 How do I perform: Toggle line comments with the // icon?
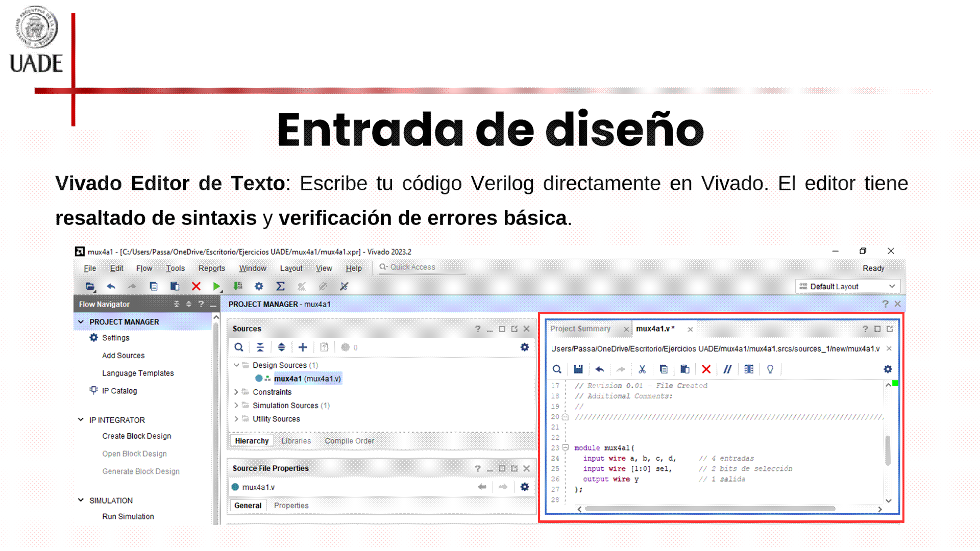pos(727,369)
